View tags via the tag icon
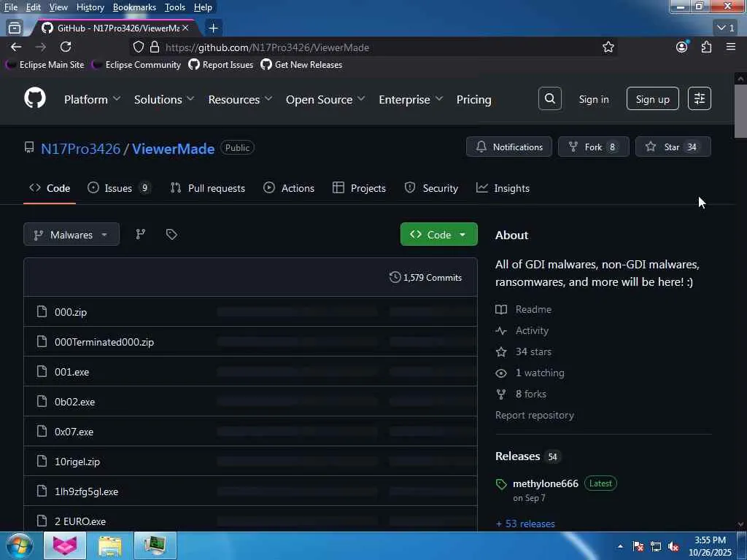The width and height of the screenshot is (747, 560). [x=171, y=234]
